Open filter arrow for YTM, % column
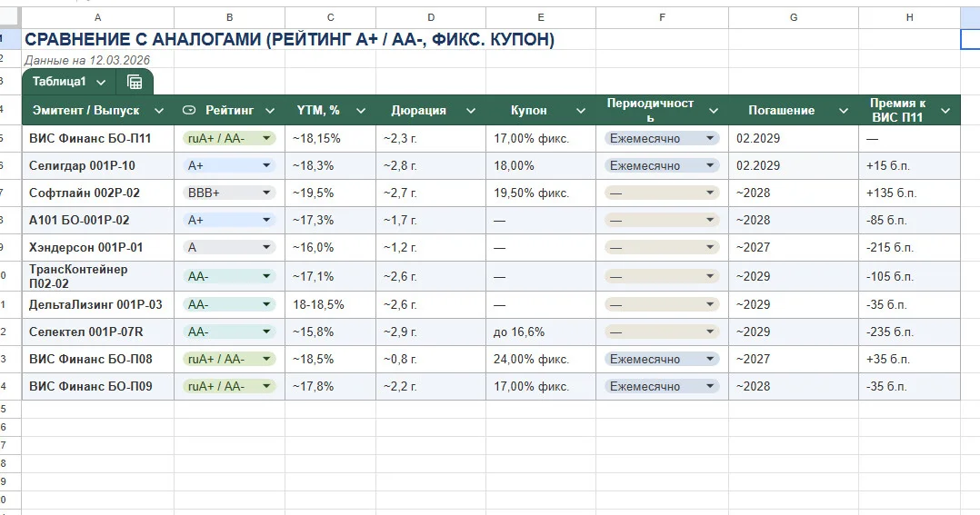The image size is (980, 515). point(361,111)
